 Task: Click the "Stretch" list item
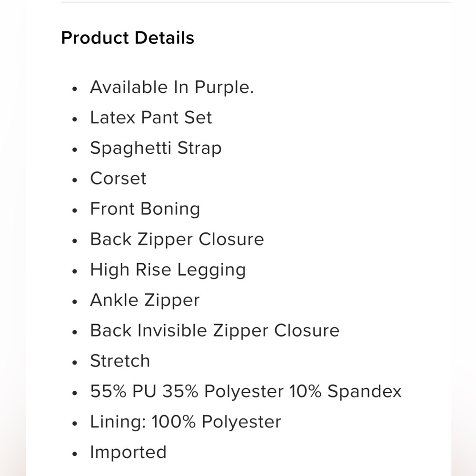(x=120, y=361)
